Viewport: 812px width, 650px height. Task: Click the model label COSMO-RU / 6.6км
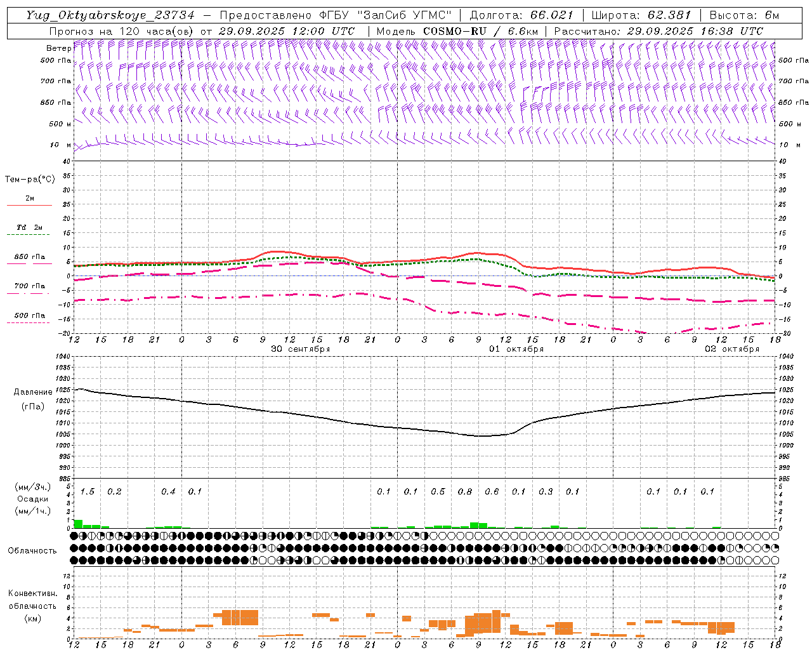[480, 31]
